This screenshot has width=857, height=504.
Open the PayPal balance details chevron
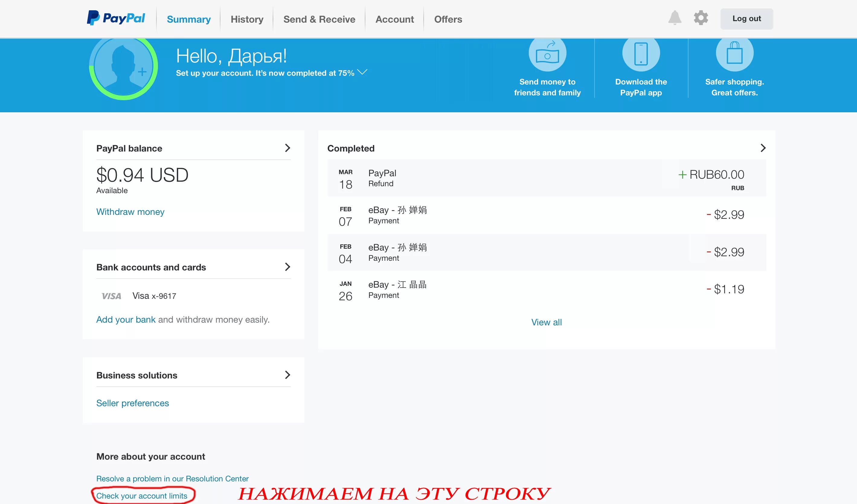coord(288,148)
